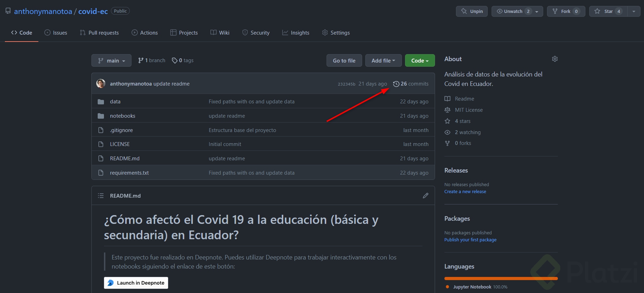
Task: Click the Go to file button
Action: 344,60
